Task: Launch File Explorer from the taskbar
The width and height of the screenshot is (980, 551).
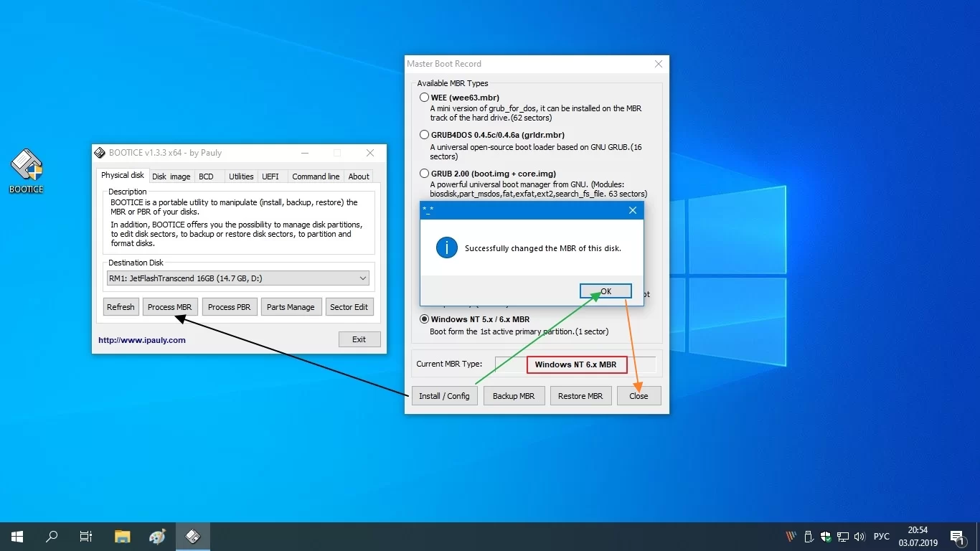Action: 123,536
